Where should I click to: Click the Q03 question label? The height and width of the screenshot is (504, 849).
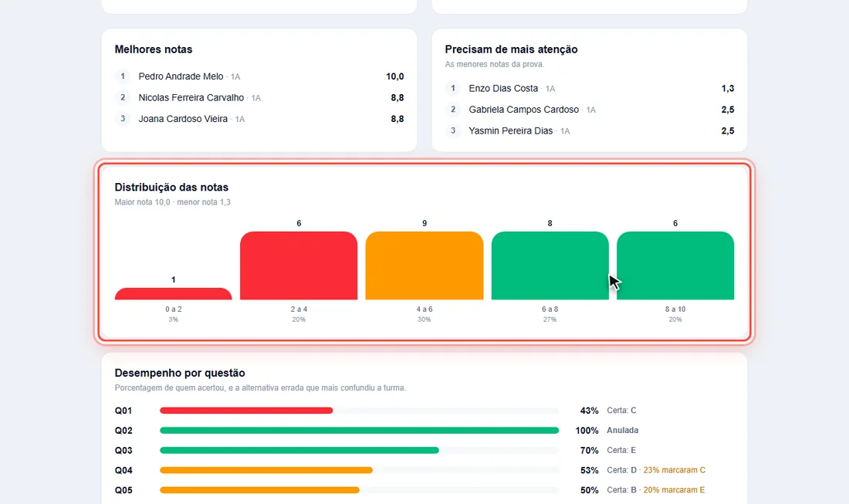(123, 451)
